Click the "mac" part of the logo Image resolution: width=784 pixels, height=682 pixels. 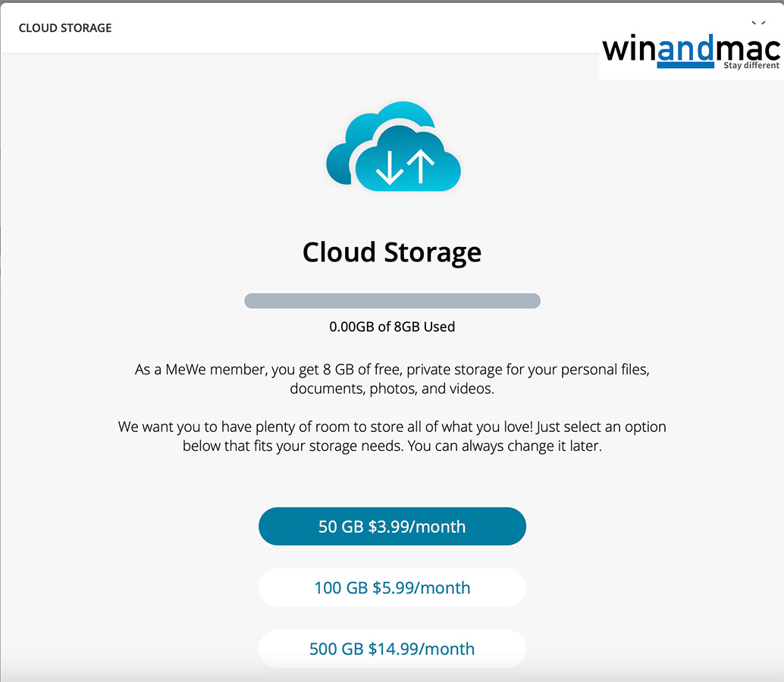(747, 48)
